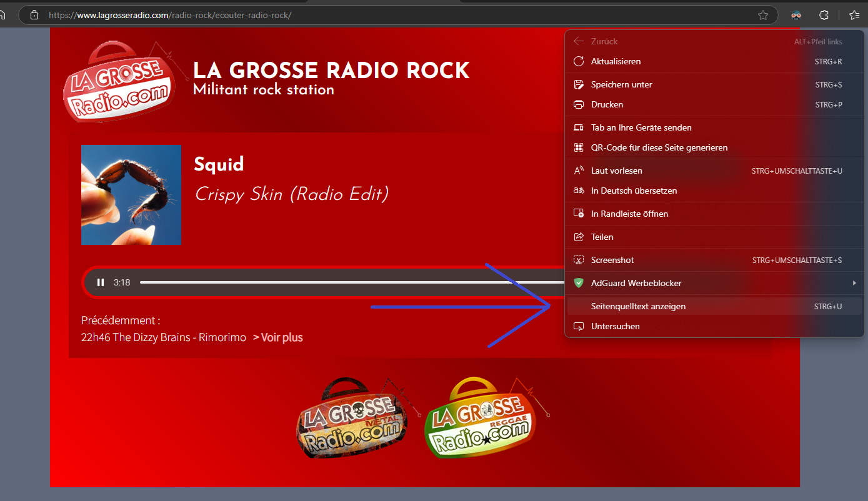
Task: Click the Squid album cover thumbnail
Action: tap(131, 195)
